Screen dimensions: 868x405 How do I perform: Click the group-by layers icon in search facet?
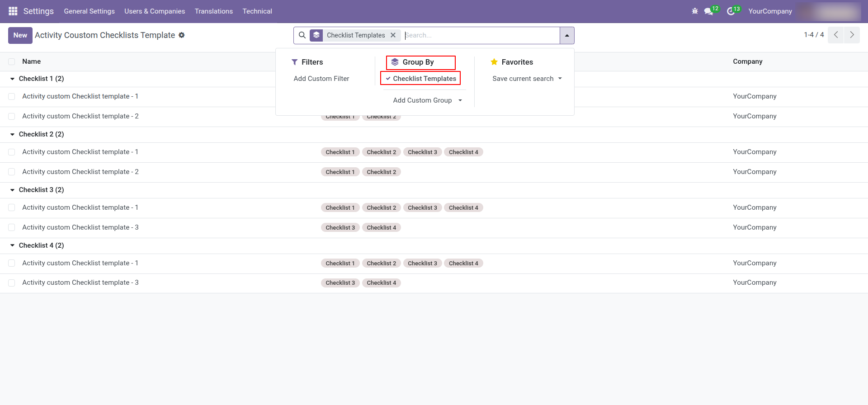316,35
